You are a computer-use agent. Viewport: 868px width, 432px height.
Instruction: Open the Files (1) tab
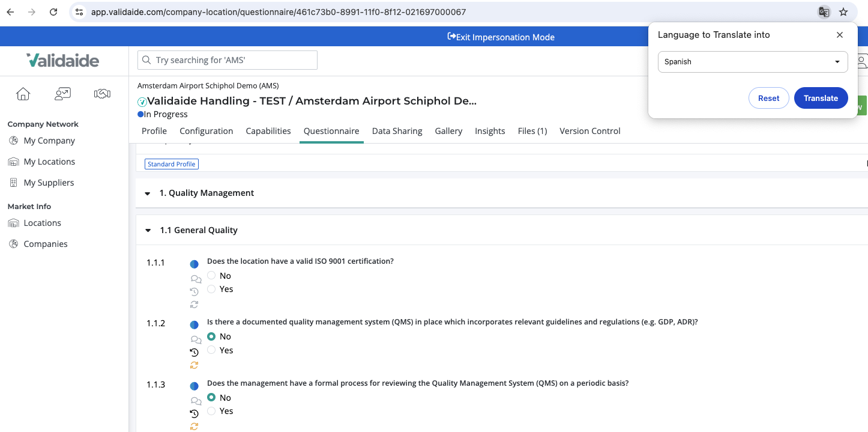click(532, 131)
